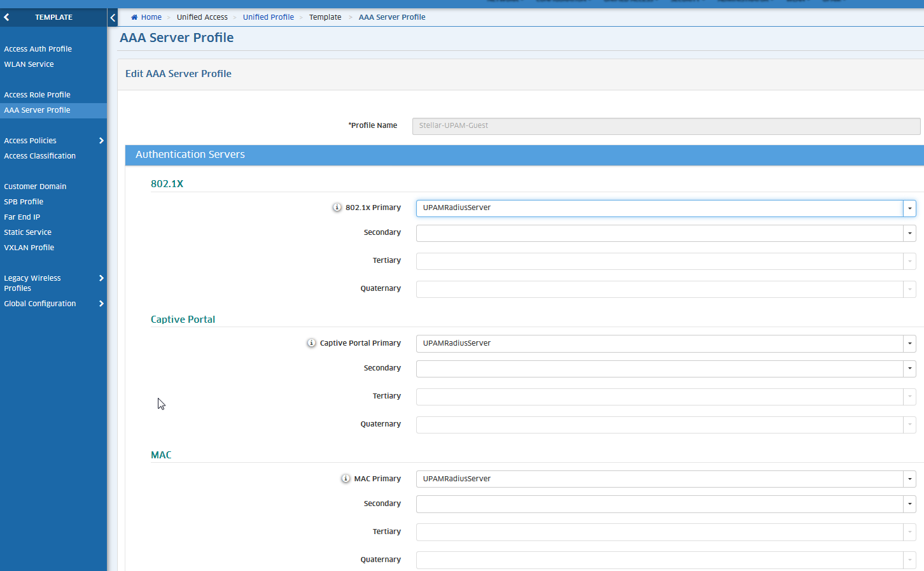Click the info icon beside MAC Primary
924x571 pixels.
(x=346, y=479)
